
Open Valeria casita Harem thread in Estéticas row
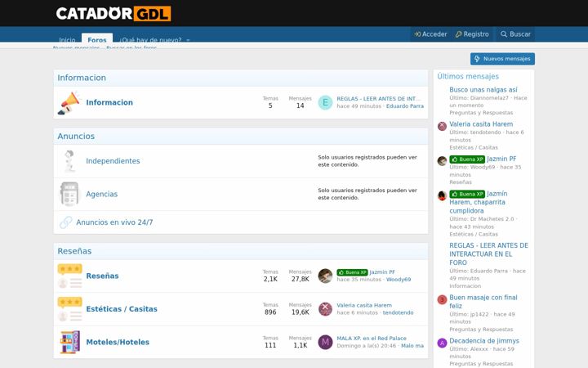pos(364,305)
